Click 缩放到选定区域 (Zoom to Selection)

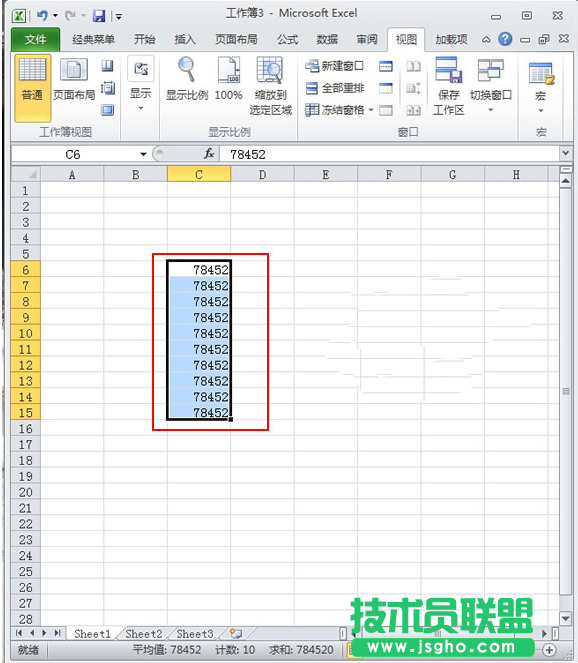click(271, 86)
